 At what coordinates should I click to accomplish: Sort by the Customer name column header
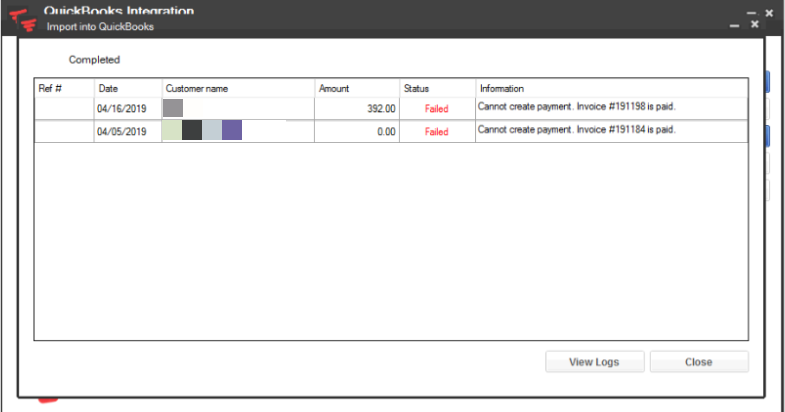[x=238, y=88]
